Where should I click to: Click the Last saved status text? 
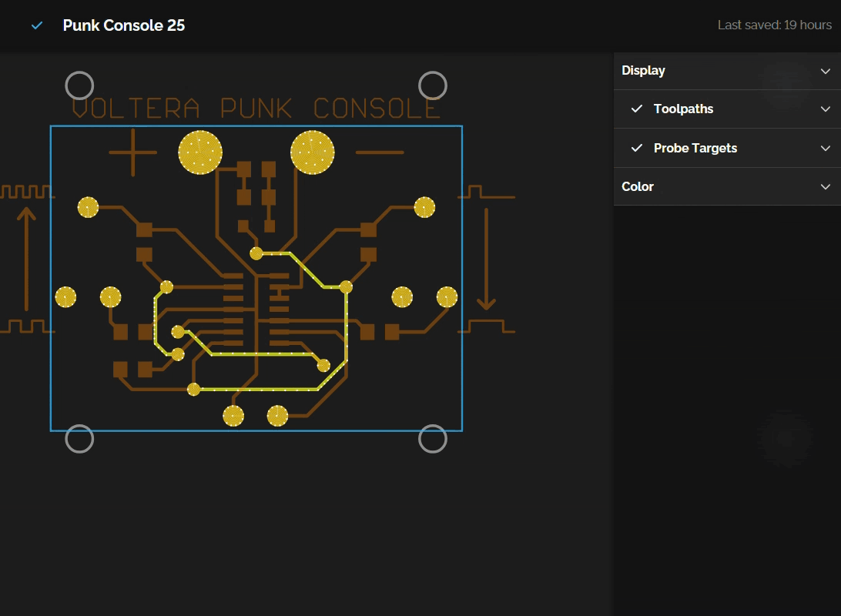[x=774, y=25]
